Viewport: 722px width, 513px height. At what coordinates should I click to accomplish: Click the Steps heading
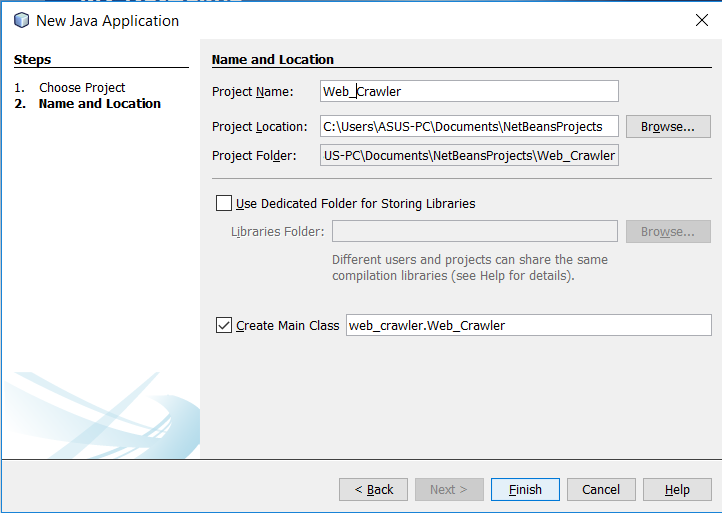pos(32,59)
